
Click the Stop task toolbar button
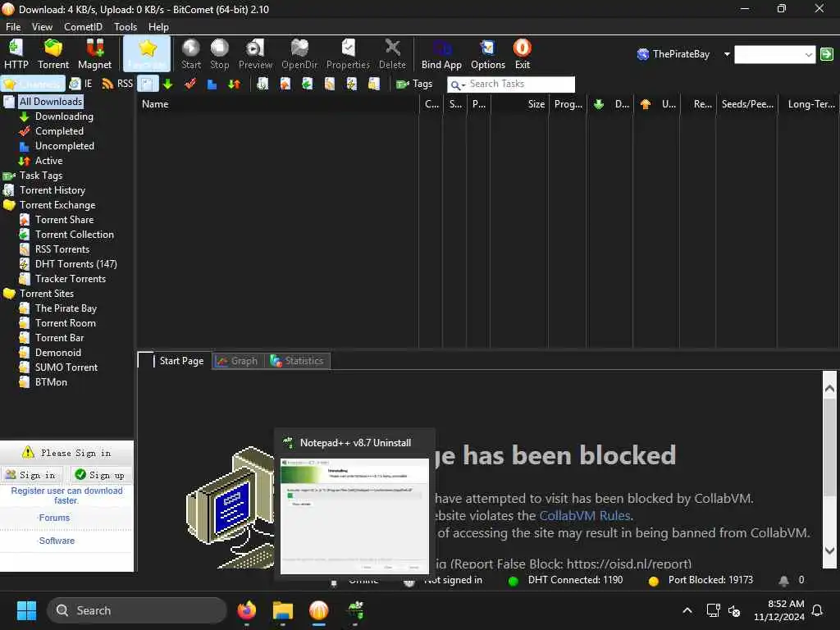pos(219,54)
